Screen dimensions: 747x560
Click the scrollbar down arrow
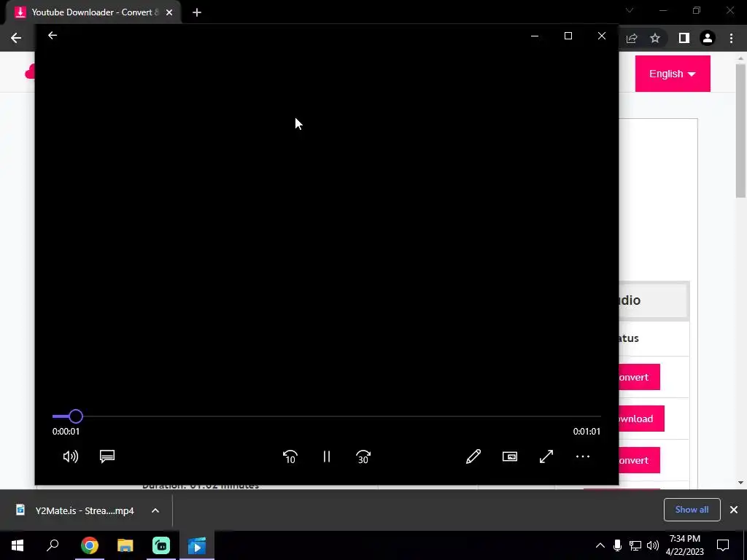pos(740,483)
